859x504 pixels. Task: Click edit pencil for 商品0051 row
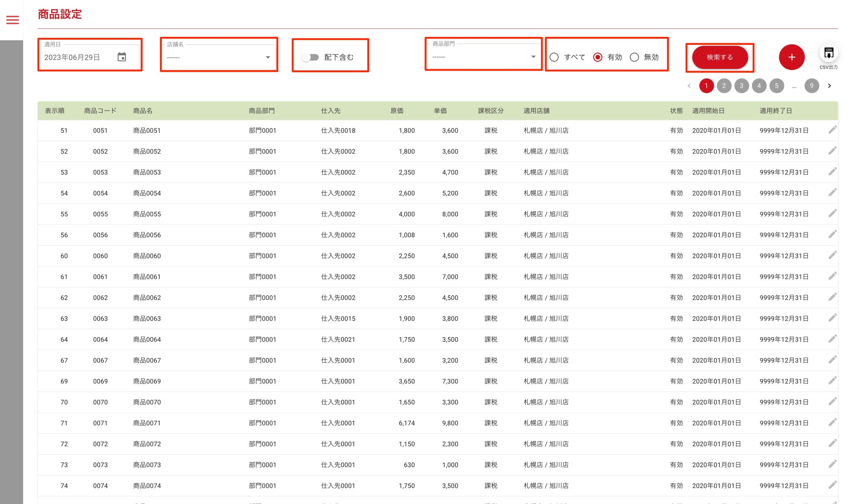click(832, 130)
